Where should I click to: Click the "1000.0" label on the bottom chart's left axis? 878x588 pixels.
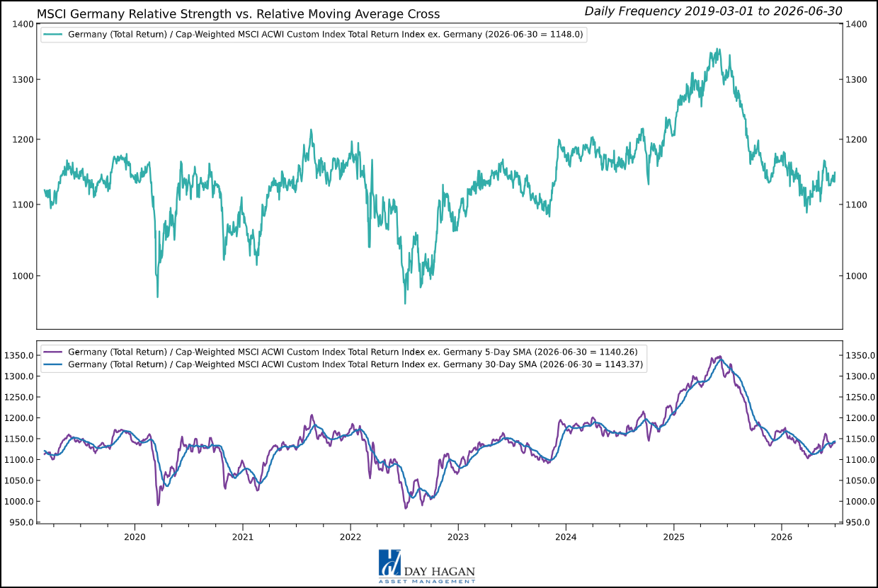click(x=18, y=502)
